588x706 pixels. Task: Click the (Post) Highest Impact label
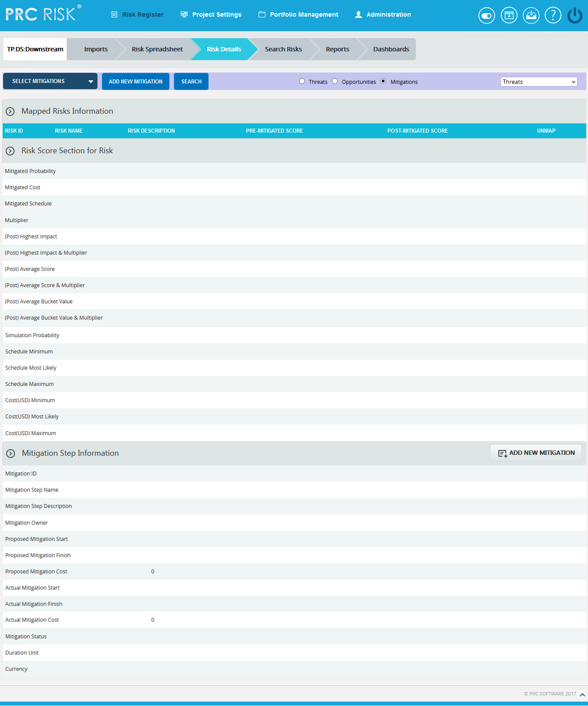(31, 237)
